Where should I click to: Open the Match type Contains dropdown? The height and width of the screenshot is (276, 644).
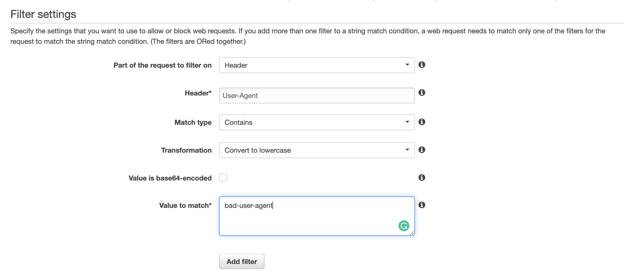317,122
